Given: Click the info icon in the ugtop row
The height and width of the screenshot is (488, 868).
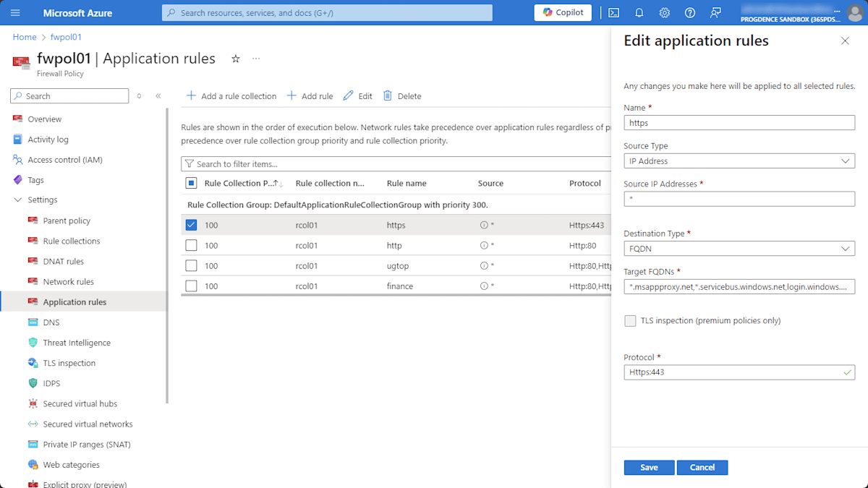Looking at the screenshot, I should [x=484, y=265].
